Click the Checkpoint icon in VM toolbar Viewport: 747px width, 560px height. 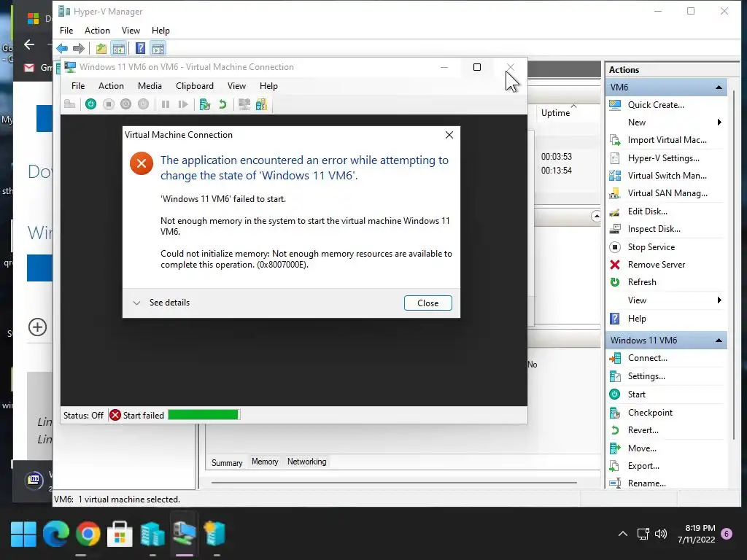click(x=205, y=104)
